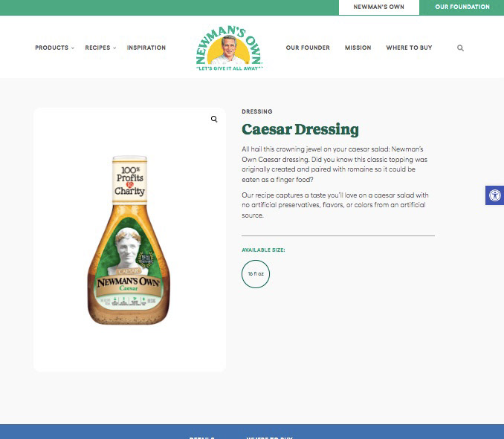Go to the Inspiration page
Screen dimensions: 504x439
pos(146,48)
